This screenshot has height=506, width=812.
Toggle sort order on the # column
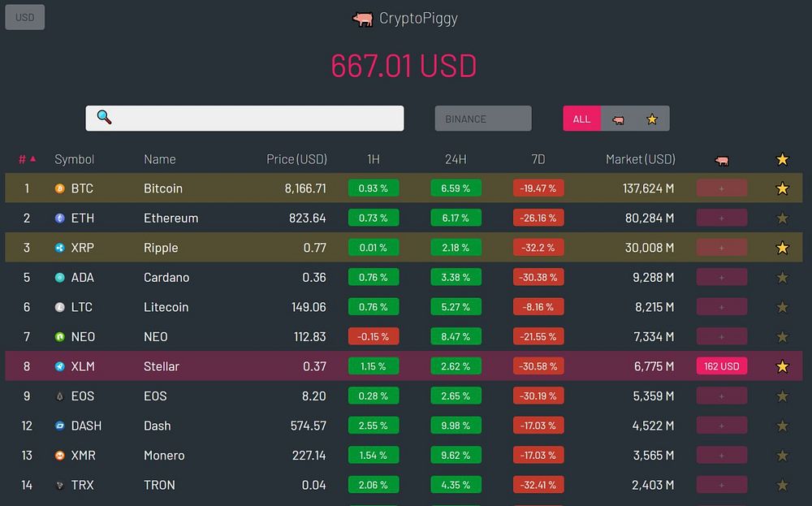pos(27,159)
